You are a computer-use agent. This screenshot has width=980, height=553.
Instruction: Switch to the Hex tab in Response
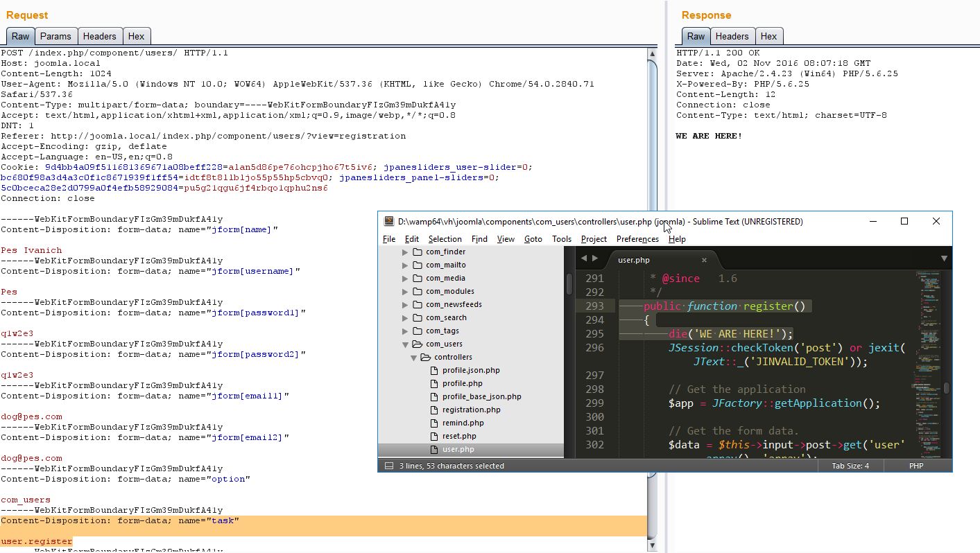(x=768, y=36)
